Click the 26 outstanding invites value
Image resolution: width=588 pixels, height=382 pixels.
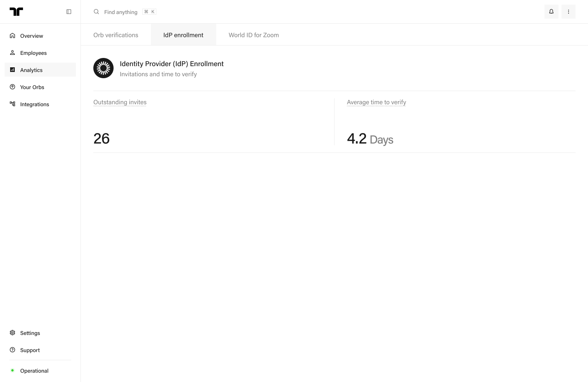pos(101,138)
